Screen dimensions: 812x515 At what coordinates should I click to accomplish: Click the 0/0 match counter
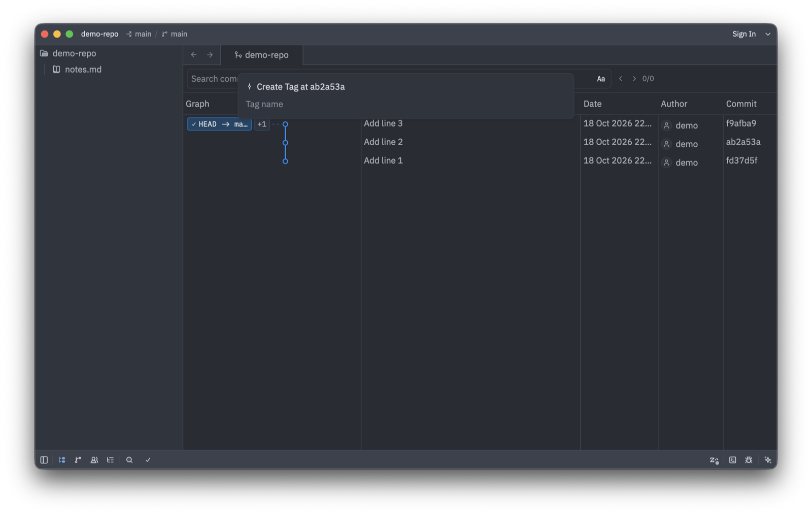[x=648, y=79]
